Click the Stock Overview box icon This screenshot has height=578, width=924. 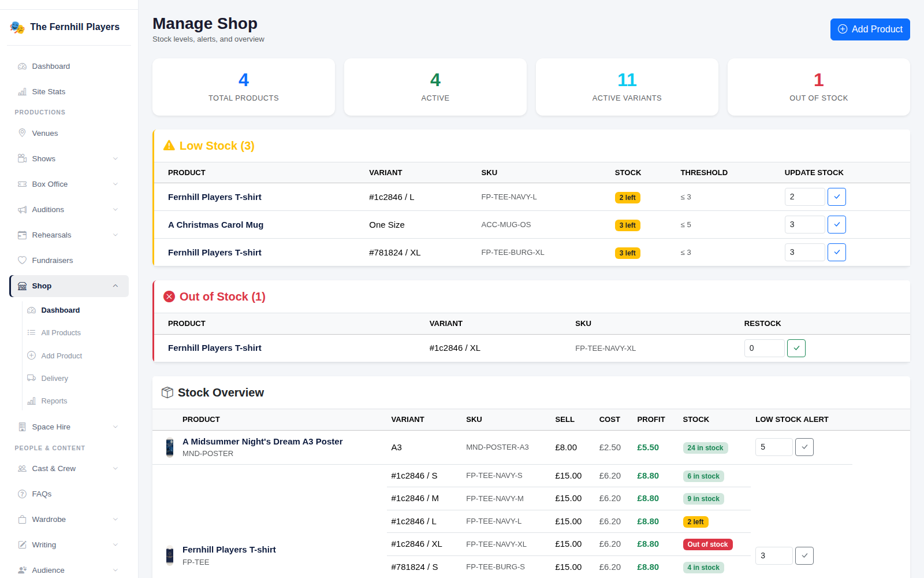point(167,392)
